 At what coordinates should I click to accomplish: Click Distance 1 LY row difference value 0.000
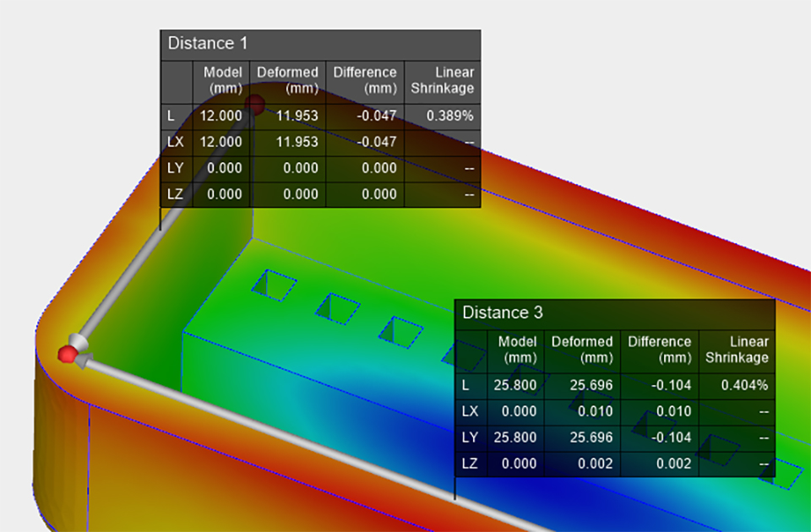379,168
